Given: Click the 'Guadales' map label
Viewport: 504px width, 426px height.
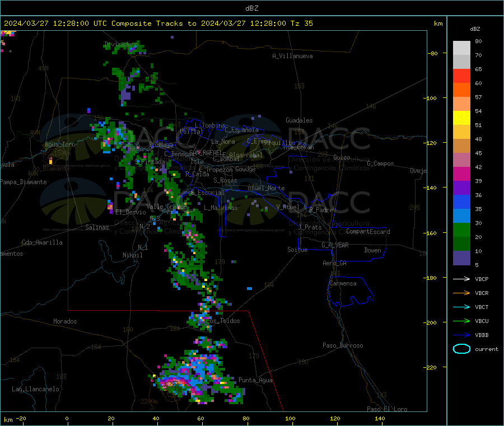Looking at the screenshot, I should tap(299, 120).
